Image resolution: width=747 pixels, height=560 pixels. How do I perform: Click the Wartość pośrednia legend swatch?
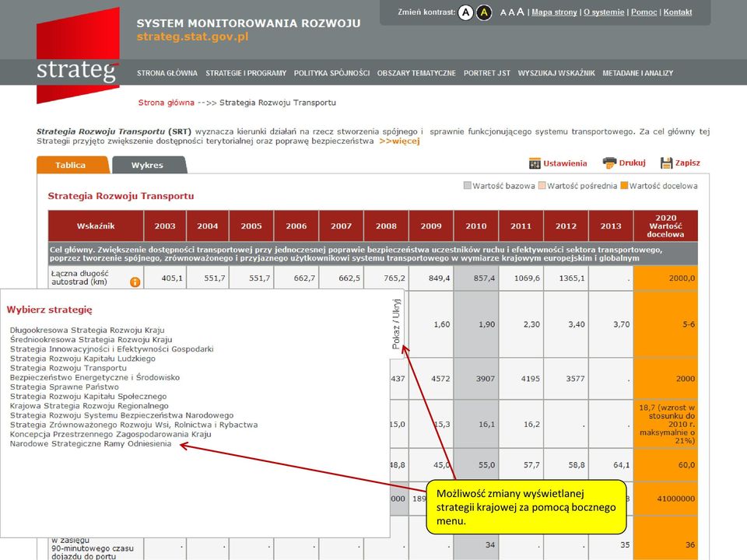542,185
